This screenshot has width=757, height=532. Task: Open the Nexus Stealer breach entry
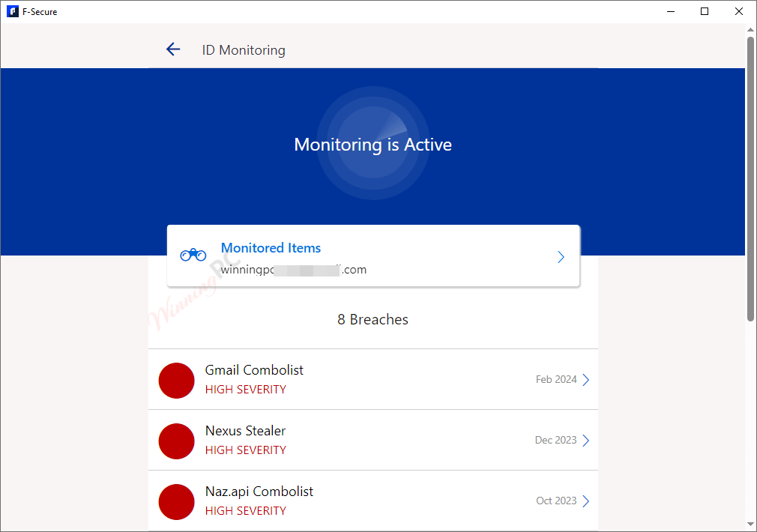373,441
